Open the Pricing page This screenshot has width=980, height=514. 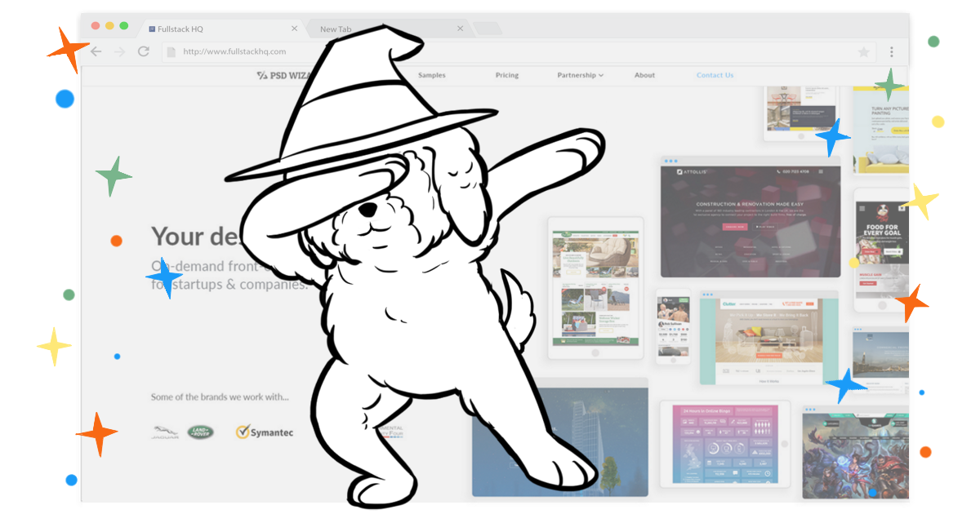(x=506, y=74)
